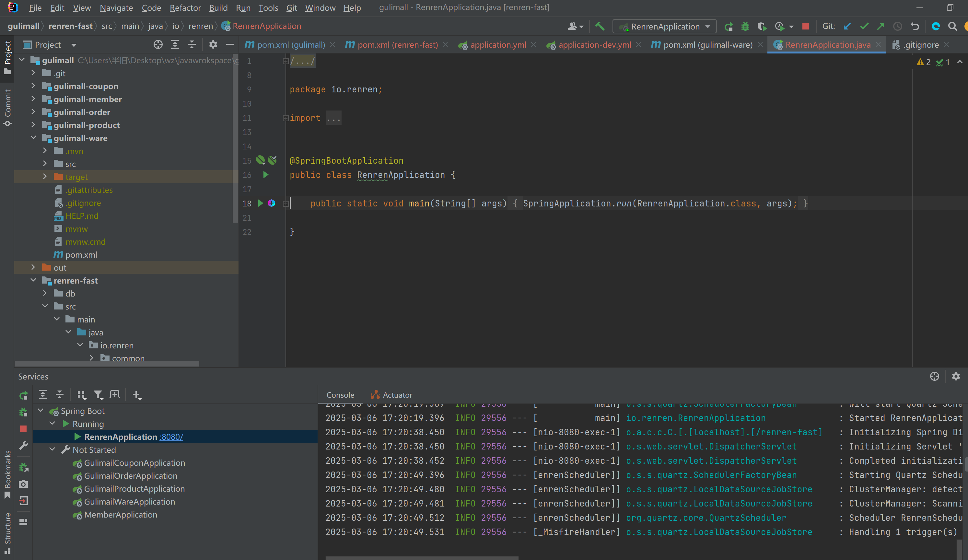Screen dimensions: 968x560
Task: Open Search Everywhere magnifier icon
Action: coord(952,26)
